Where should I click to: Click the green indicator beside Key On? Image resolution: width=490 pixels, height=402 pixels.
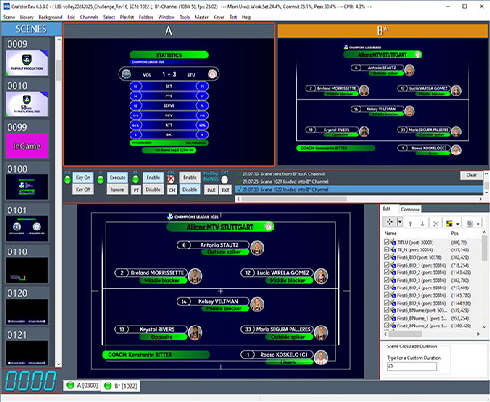[x=67, y=180]
